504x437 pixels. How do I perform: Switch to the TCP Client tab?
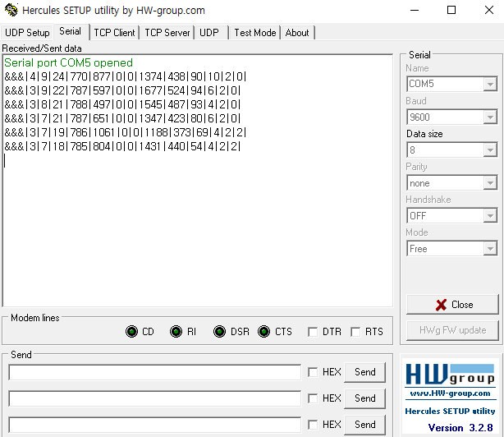point(114,33)
